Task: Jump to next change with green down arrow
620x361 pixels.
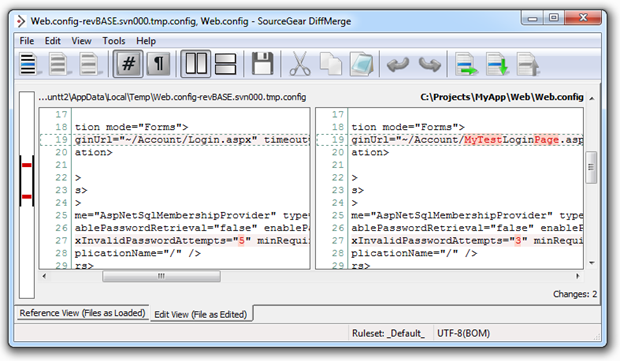Action: point(497,64)
